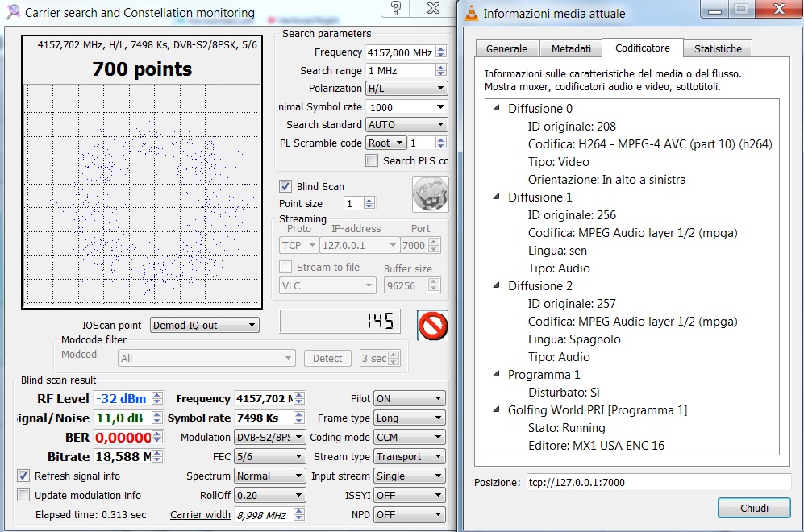Click the Search range 1 MHz spinner

(x=441, y=70)
